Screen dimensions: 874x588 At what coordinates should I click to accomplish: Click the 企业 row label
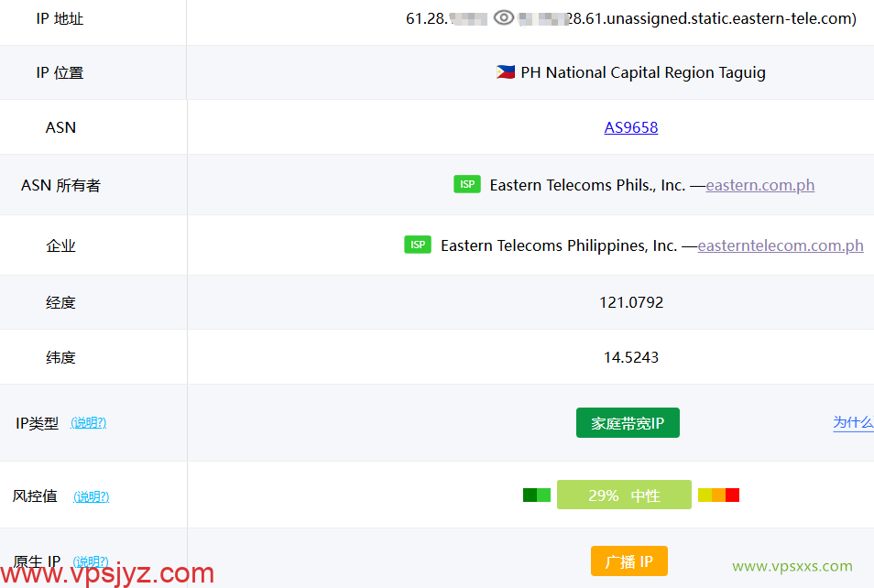pyautogui.click(x=60, y=245)
